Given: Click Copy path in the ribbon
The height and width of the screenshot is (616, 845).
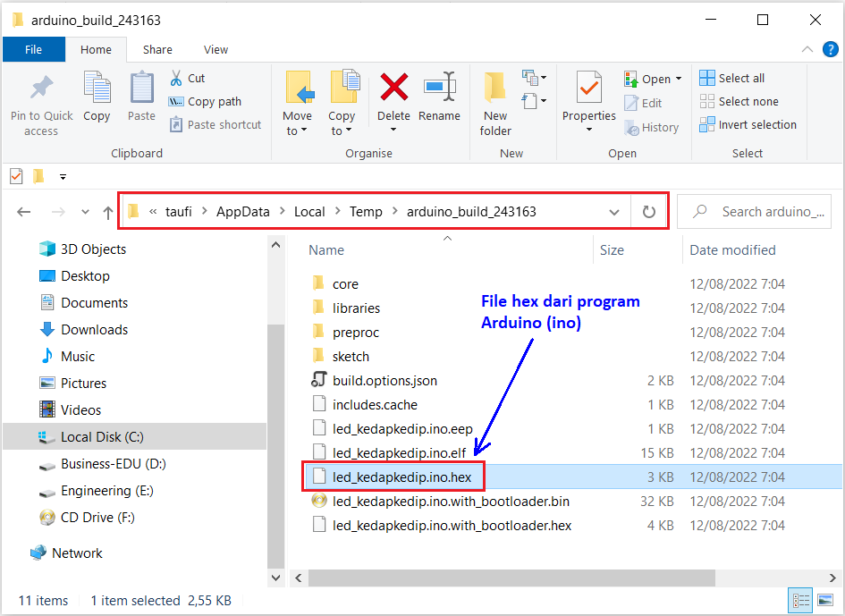Looking at the screenshot, I should (205, 101).
